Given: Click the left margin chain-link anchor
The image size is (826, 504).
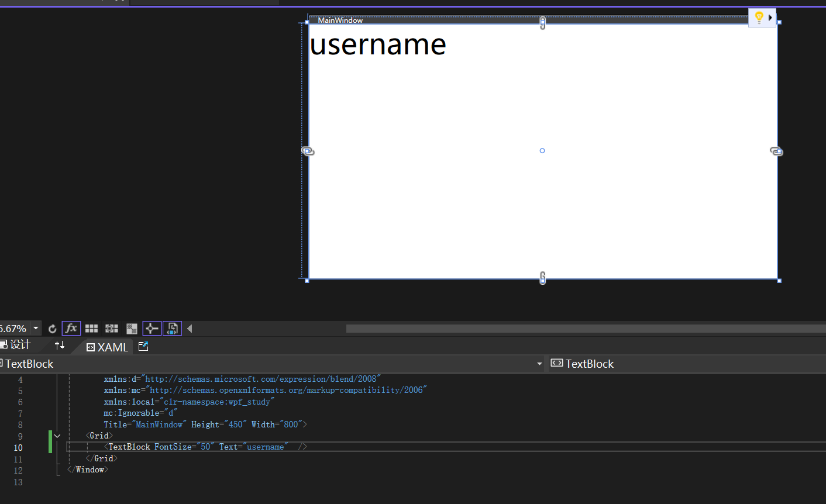Looking at the screenshot, I should click(308, 151).
